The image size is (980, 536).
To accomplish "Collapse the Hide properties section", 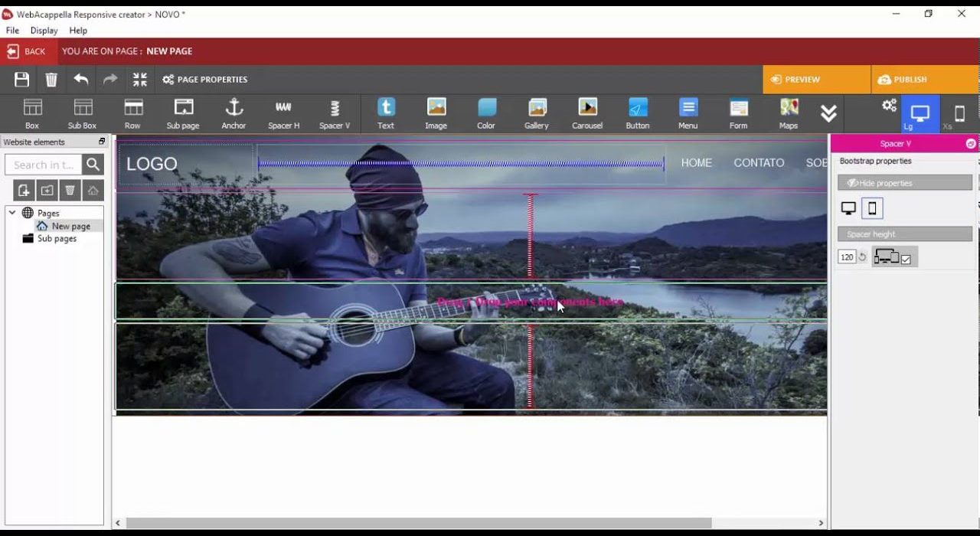I will [904, 183].
